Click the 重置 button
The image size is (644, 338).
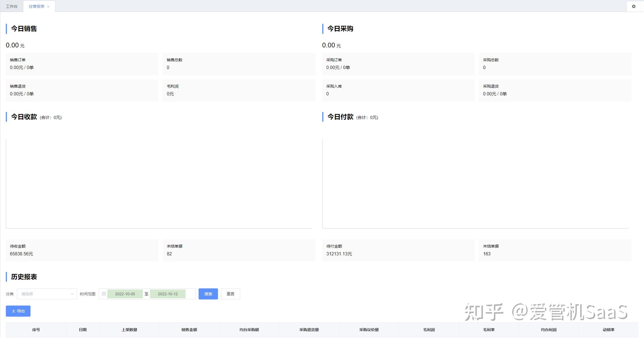coord(230,294)
